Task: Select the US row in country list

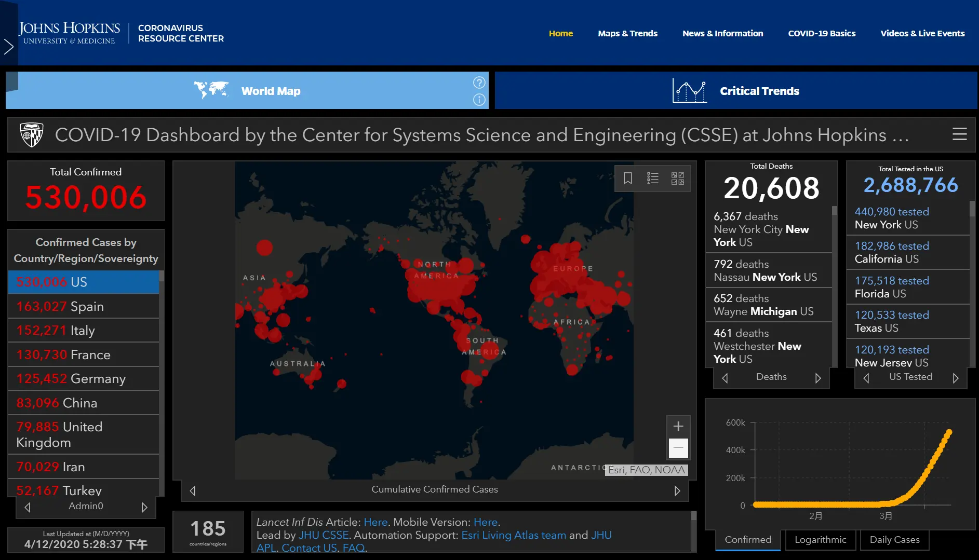Action: (x=84, y=282)
